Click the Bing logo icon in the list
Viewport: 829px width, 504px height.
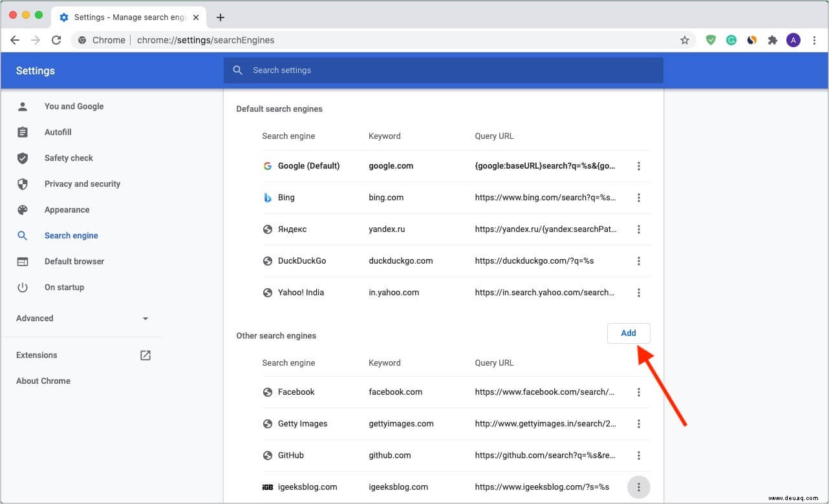[x=268, y=198]
